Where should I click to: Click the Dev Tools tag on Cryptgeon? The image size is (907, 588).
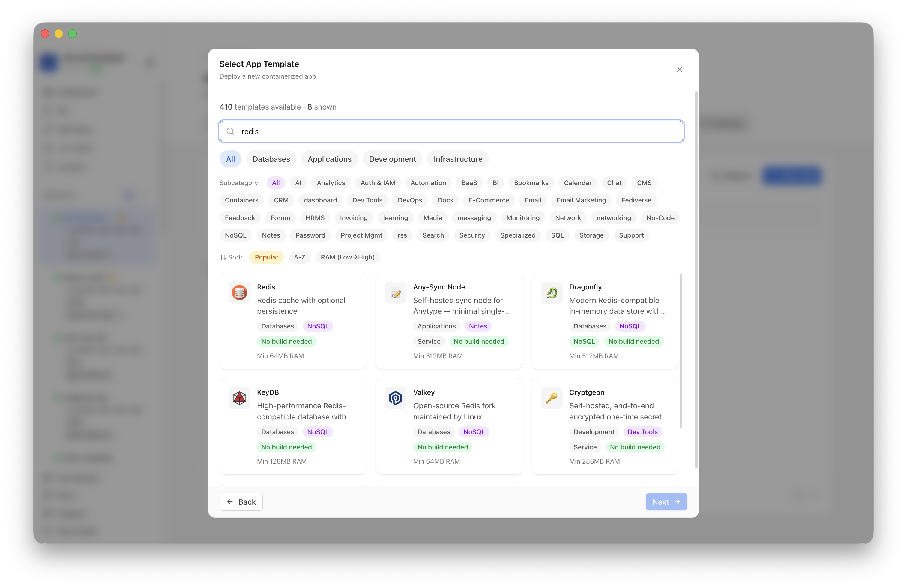click(642, 432)
